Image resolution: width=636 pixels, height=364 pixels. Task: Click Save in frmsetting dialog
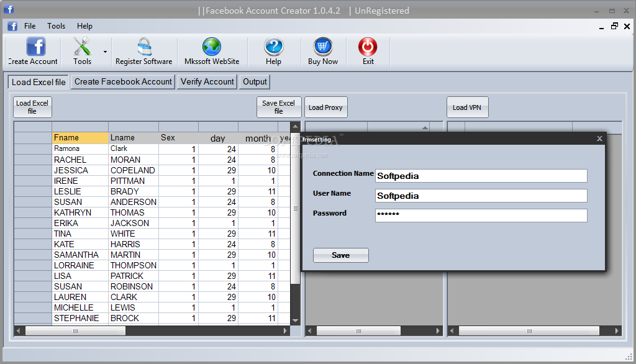click(341, 255)
